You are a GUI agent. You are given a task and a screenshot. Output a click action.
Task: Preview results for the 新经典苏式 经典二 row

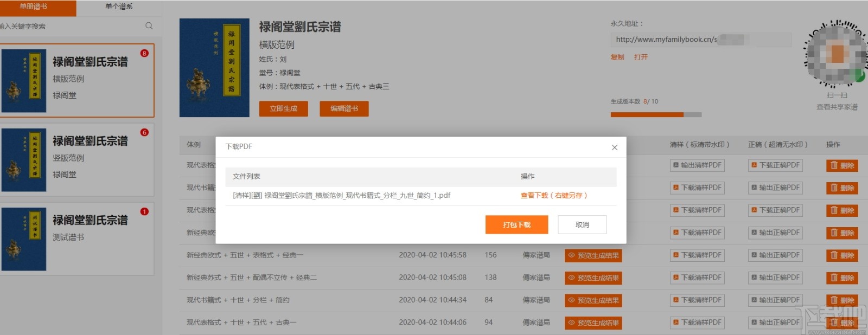point(593,278)
